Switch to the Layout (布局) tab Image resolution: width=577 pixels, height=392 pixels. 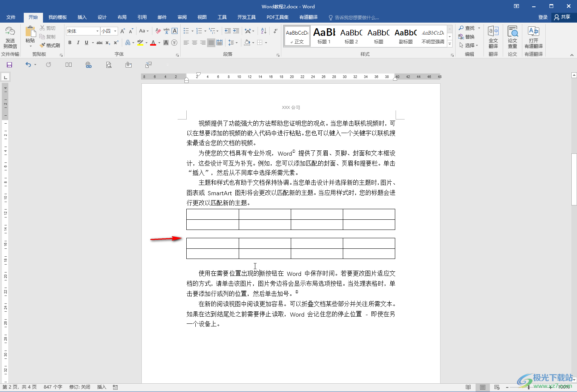(x=122, y=17)
